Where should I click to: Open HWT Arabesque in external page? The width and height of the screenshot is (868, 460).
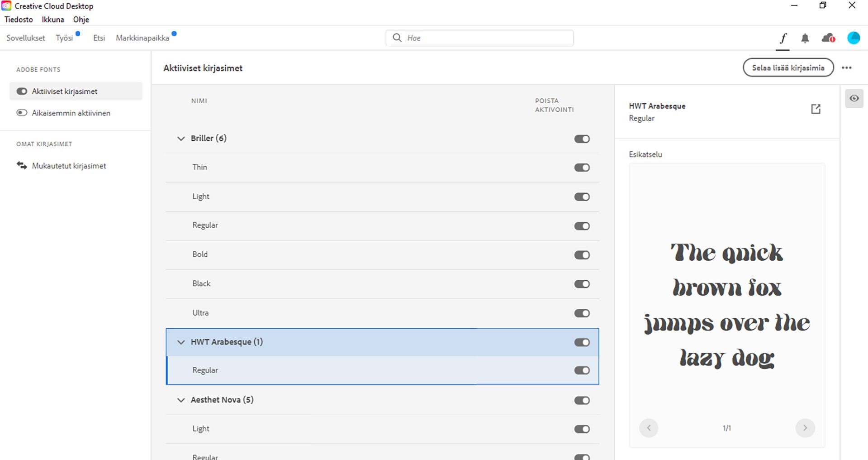pyautogui.click(x=816, y=109)
